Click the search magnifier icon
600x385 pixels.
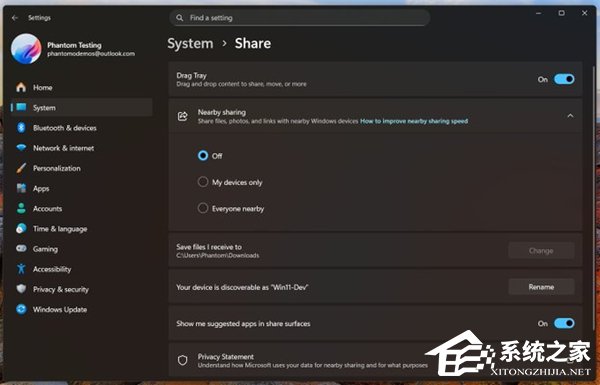[x=179, y=18]
